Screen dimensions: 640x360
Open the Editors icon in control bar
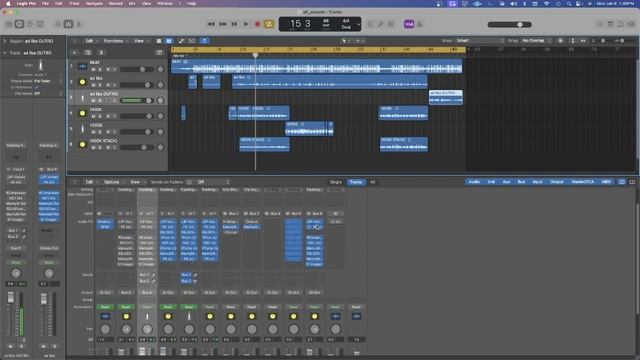[x=79, y=24]
